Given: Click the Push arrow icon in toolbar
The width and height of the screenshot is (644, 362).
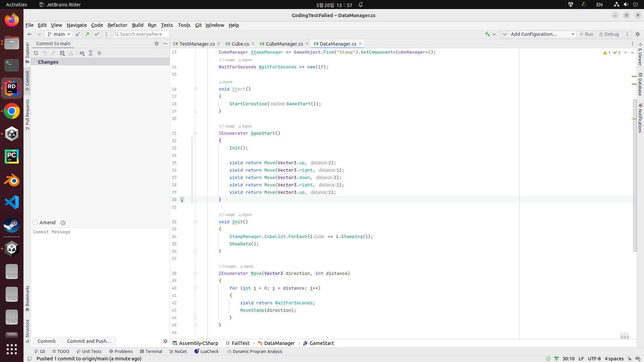Looking at the screenshot, I should pos(87,34).
